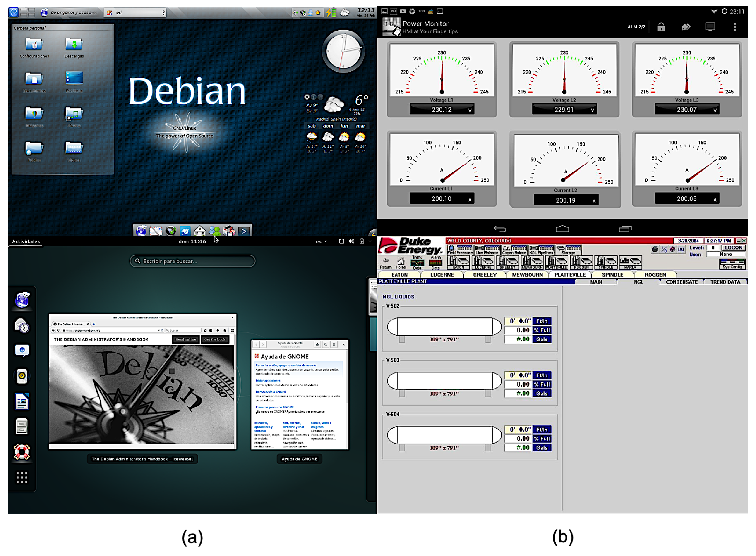The width and height of the screenshot is (756, 556).
Task: Open the GNOME Actividades overview
Action: click(x=26, y=241)
